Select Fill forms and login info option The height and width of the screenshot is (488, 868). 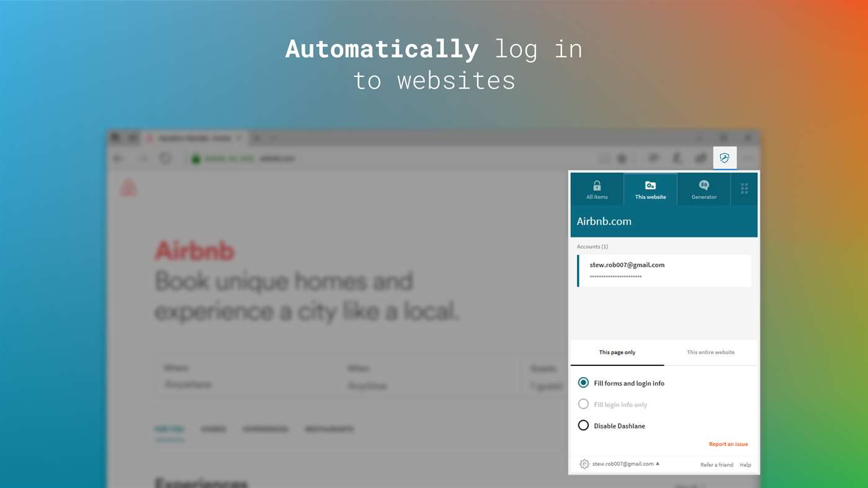621,383
